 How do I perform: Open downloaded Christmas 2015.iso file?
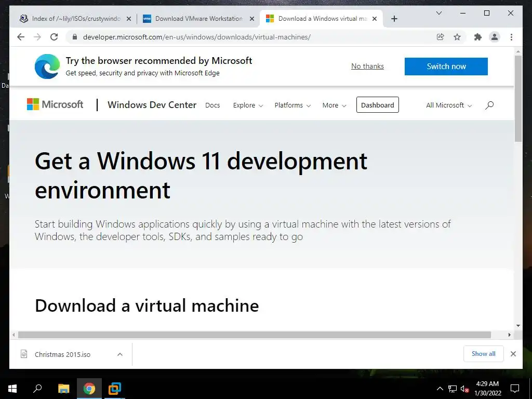62,354
